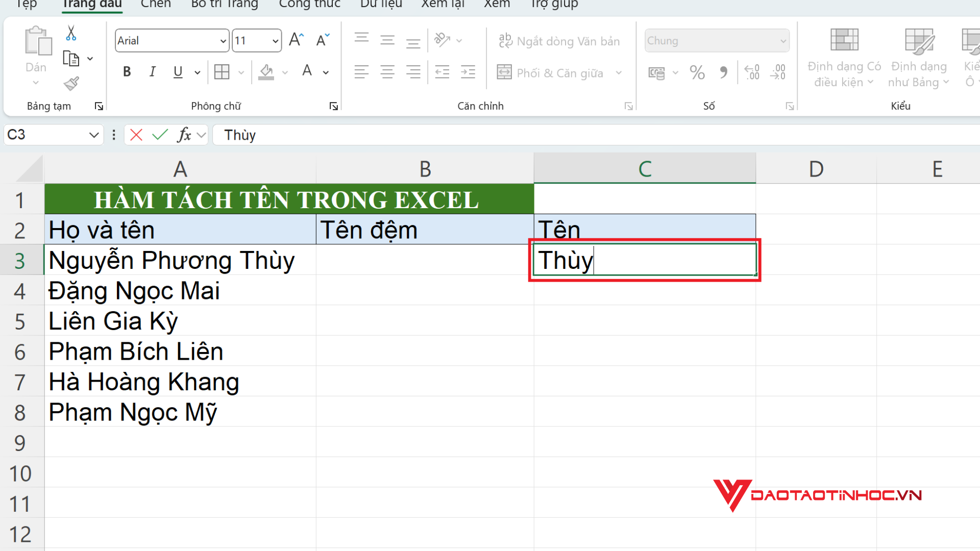Image resolution: width=980 pixels, height=551 pixels.
Task: Toggle Underline formatting
Action: (178, 72)
